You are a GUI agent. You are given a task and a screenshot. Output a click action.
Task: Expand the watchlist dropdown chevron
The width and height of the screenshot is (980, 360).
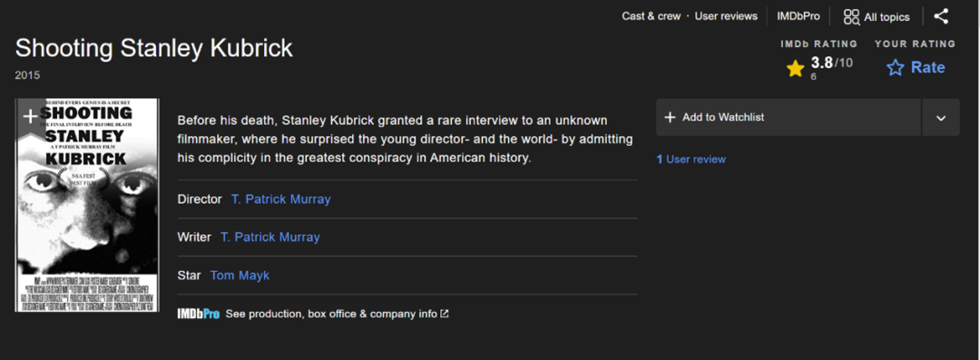(941, 118)
